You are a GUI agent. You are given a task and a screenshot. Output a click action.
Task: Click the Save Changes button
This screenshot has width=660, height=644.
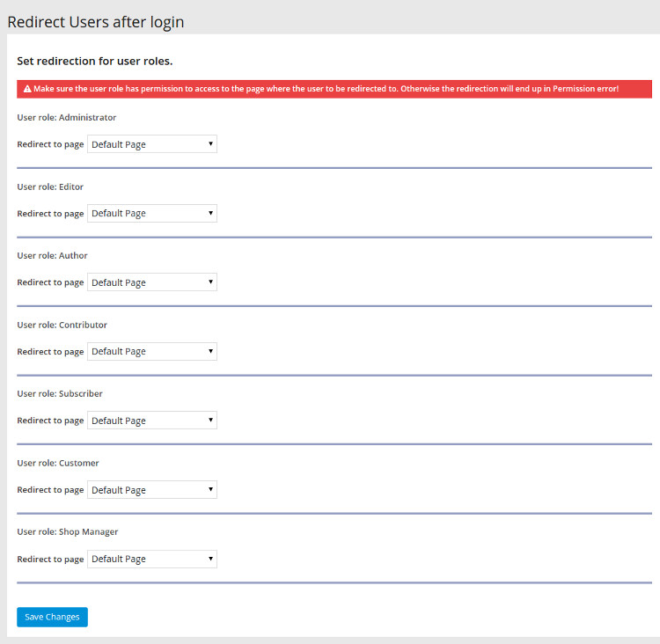[x=52, y=617]
